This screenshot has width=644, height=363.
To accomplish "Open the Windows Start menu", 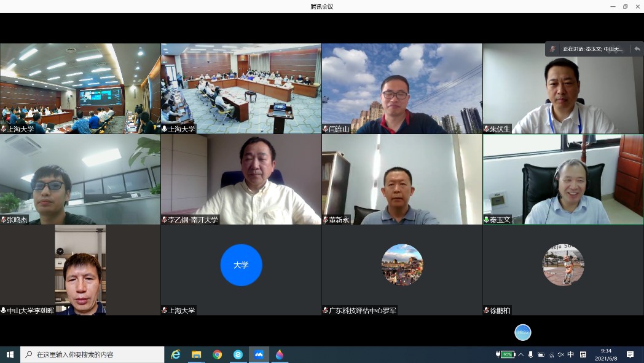I will (x=10, y=354).
